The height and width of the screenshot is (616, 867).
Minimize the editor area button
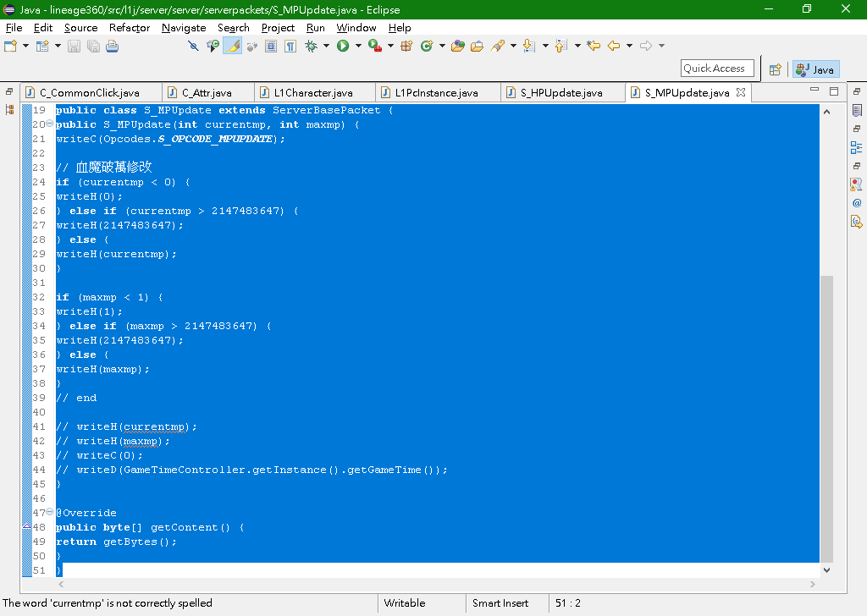tap(814, 90)
